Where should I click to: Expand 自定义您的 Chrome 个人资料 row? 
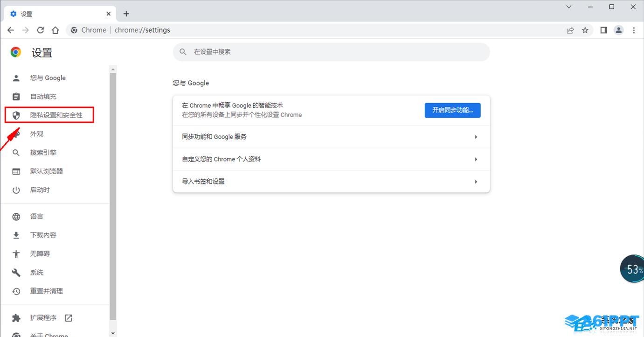[x=331, y=159]
